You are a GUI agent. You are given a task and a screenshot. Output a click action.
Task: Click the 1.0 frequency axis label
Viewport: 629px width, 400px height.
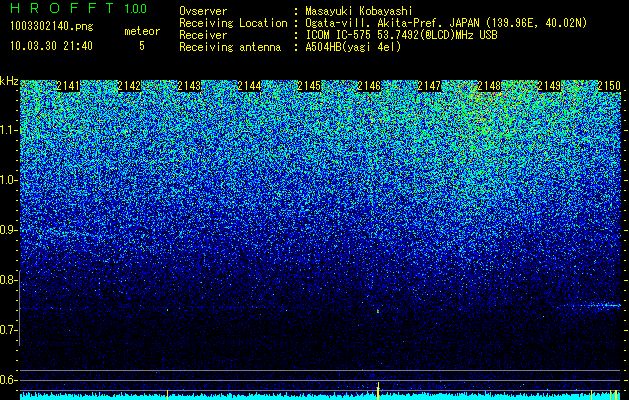8,180
